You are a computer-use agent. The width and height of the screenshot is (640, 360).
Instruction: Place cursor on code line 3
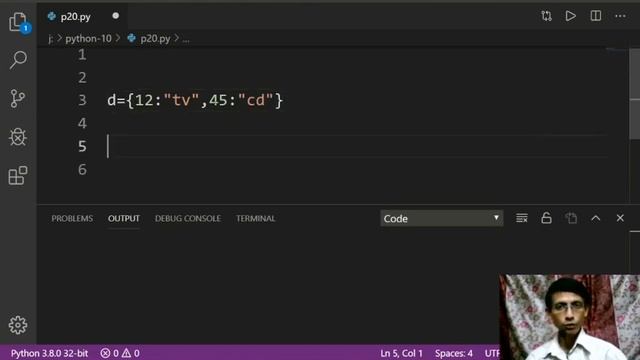[x=195, y=100]
